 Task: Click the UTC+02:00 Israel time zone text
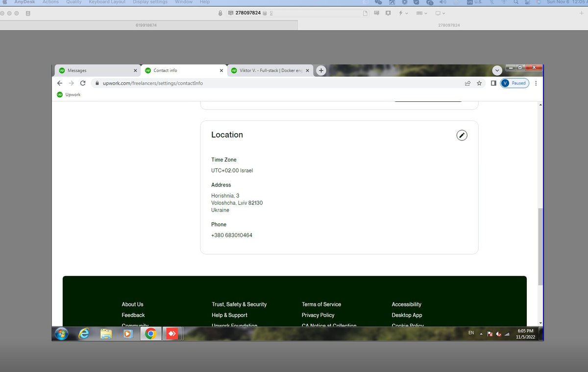coord(232,171)
